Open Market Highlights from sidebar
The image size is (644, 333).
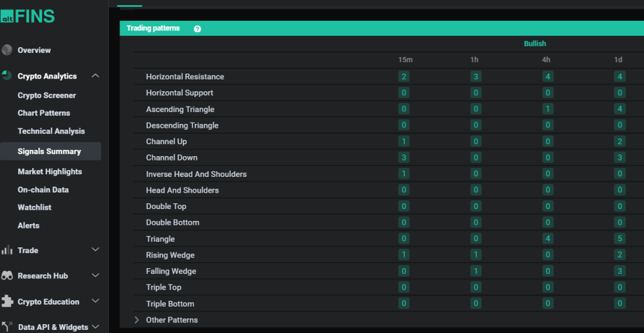(x=50, y=171)
